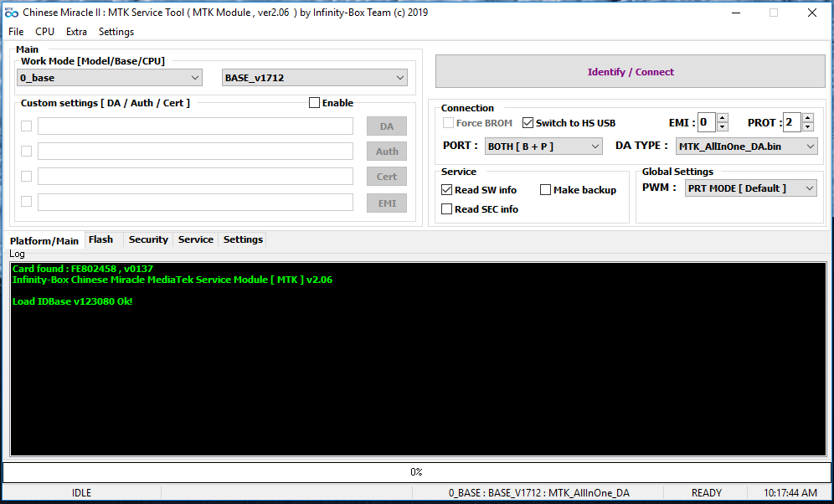
Task: Increase the EMI value with up arrow
Action: pyautogui.click(x=723, y=118)
